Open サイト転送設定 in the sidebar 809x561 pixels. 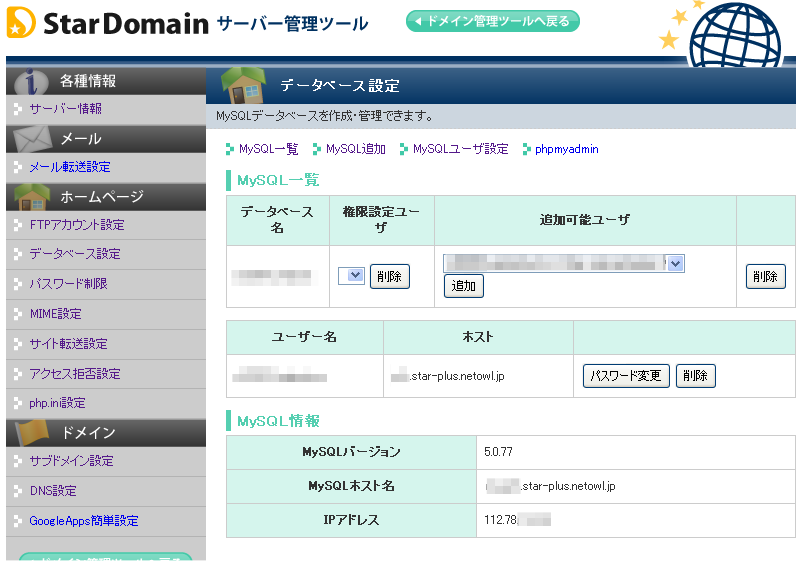coord(68,344)
